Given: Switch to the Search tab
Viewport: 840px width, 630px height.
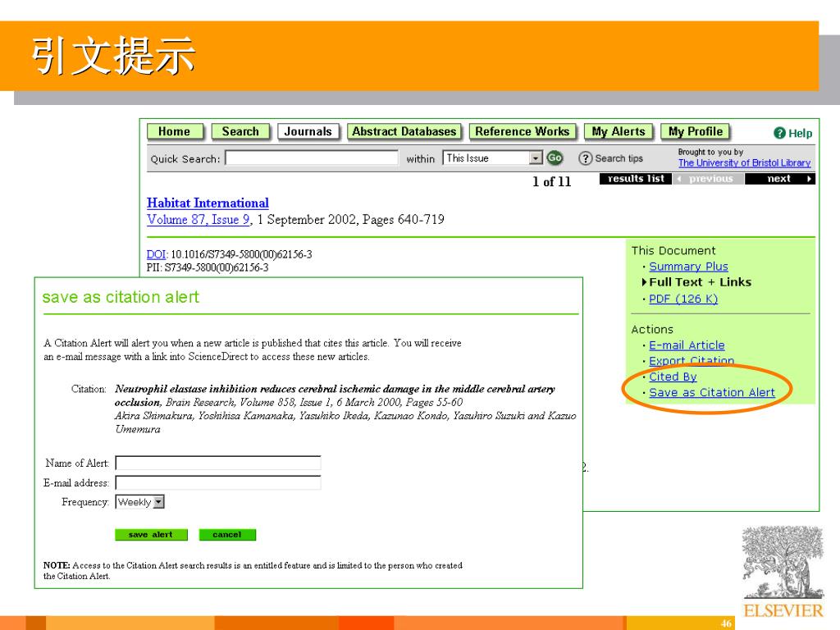Looking at the screenshot, I should point(240,132).
